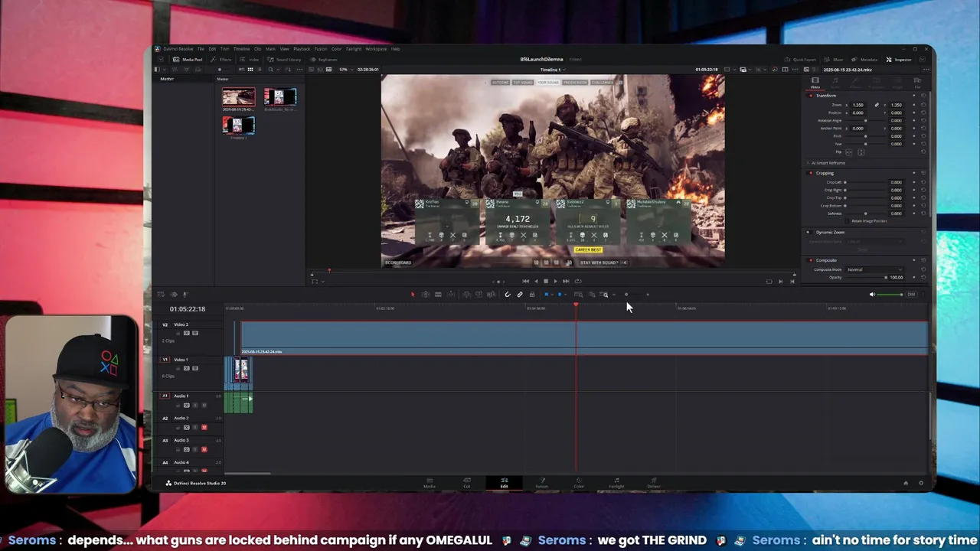Open the Mixer panel

click(x=835, y=60)
